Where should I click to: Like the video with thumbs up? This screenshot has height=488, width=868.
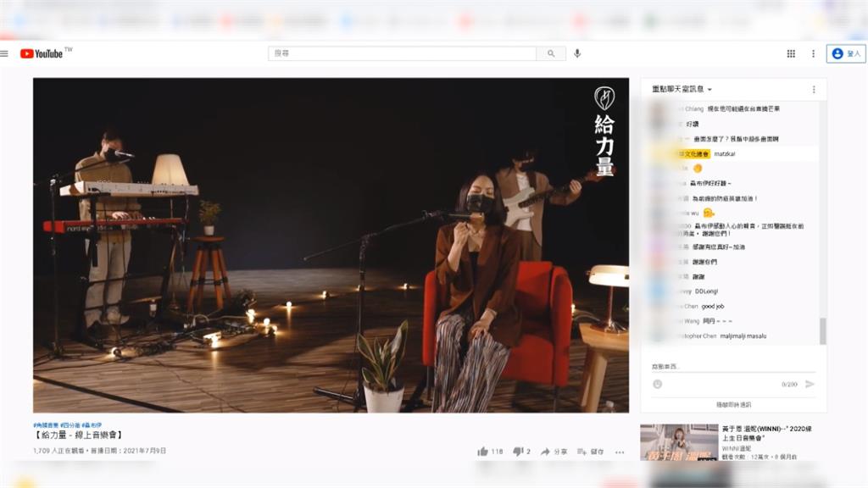[x=483, y=452]
